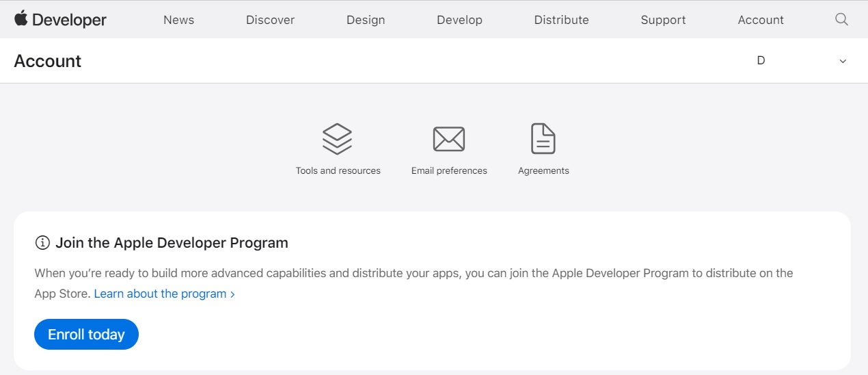Open the Agreements document icon
The width and height of the screenshot is (868, 375).
tap(543, 139)
